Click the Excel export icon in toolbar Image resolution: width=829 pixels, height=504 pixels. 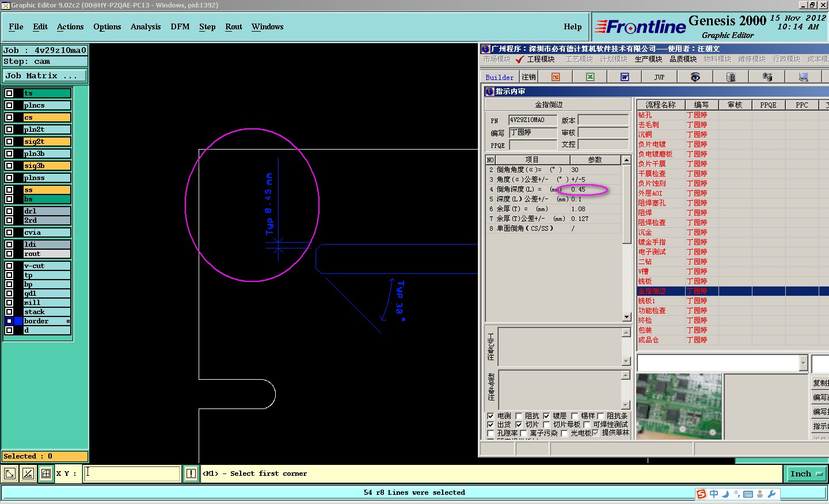pos(590,77)
